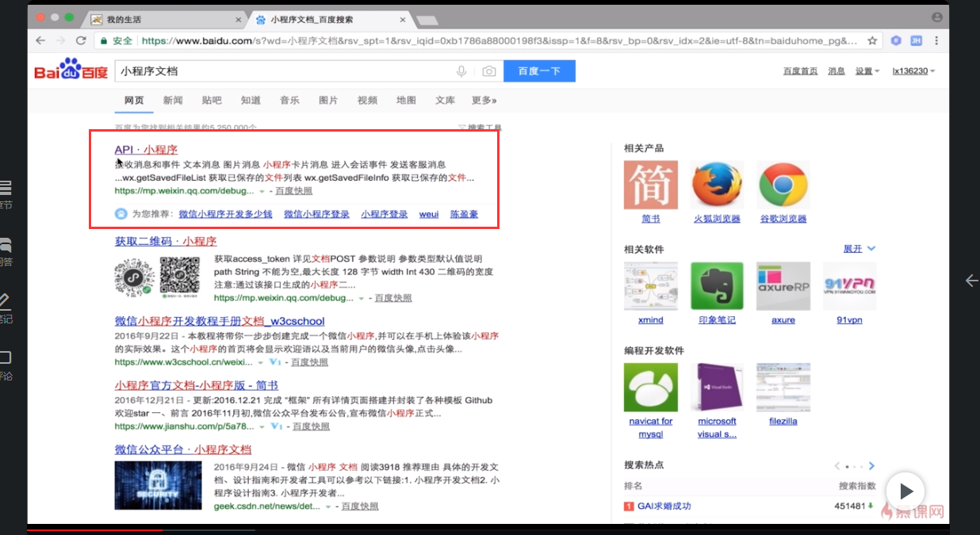Expand related software with 展开
Screen dimensions: 980x535
859,248
